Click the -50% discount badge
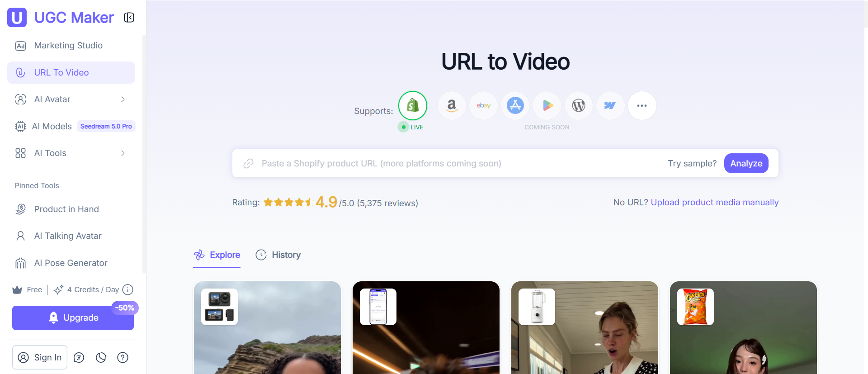This screenshot has width=868, height=374. [x=125, y=308]
